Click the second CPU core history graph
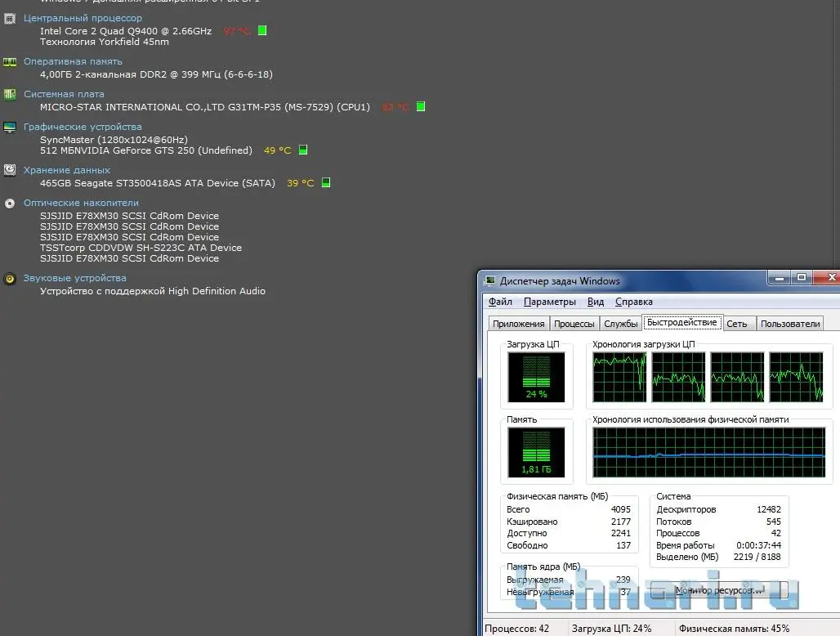This screenshot has height=636, width=840. click(678, 377)
